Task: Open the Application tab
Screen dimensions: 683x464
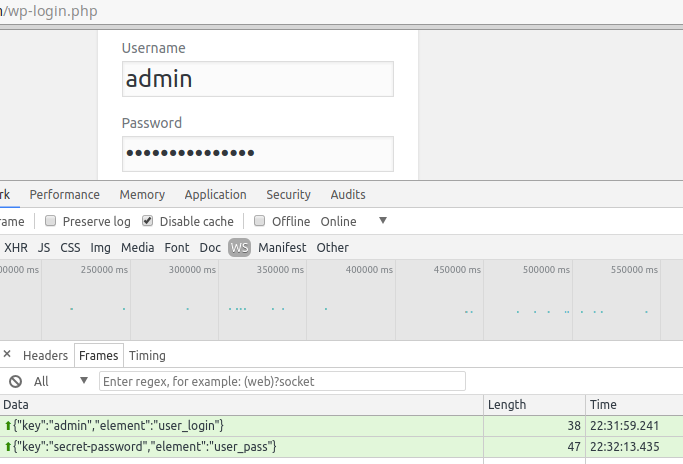Action: tap(215, 195)
